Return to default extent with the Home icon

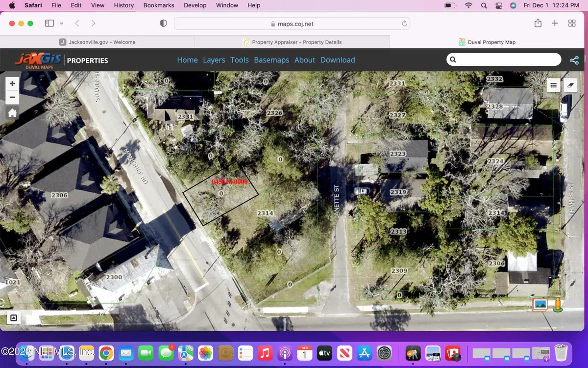click(12, 112)
